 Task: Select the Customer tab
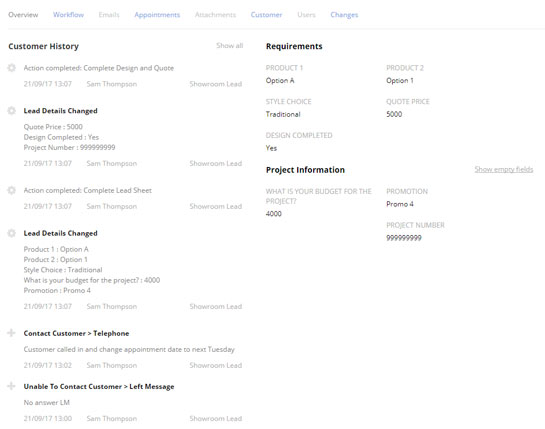(x=266, y=15)
